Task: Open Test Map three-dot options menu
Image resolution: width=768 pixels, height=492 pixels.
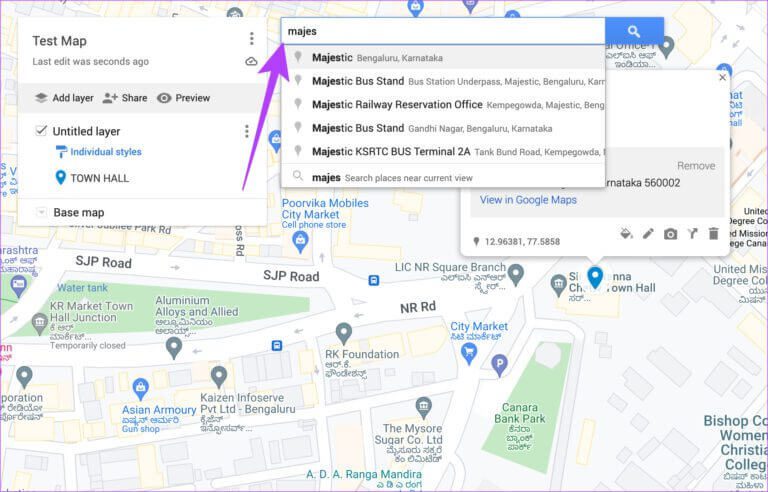Action: tap(251, 39)
